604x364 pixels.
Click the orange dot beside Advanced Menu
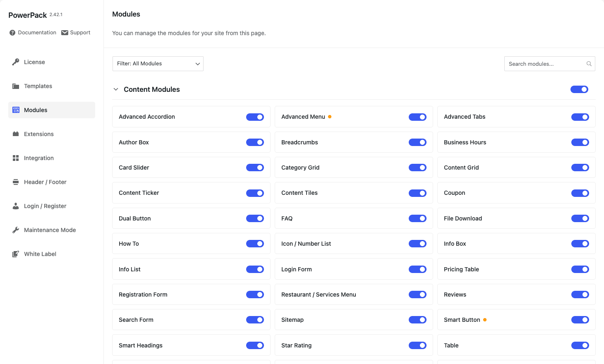click(x=330, y=117)
